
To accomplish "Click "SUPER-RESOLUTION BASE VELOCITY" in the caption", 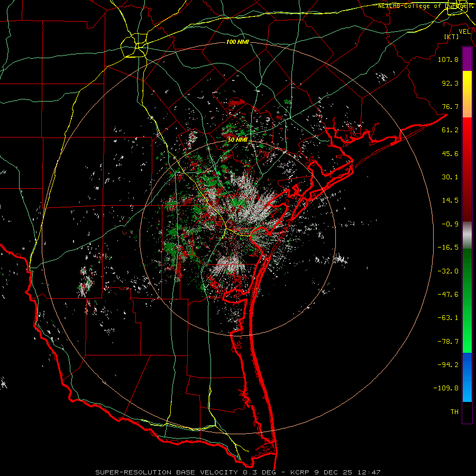I will point(167,472).
